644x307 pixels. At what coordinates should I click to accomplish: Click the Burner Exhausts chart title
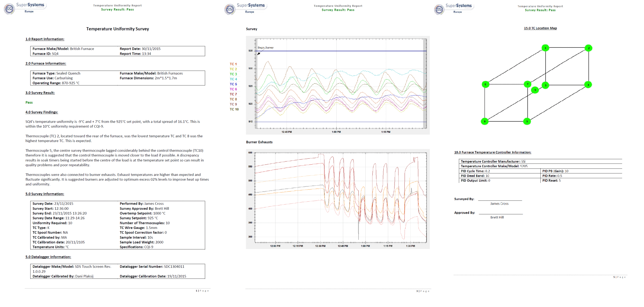259,142
